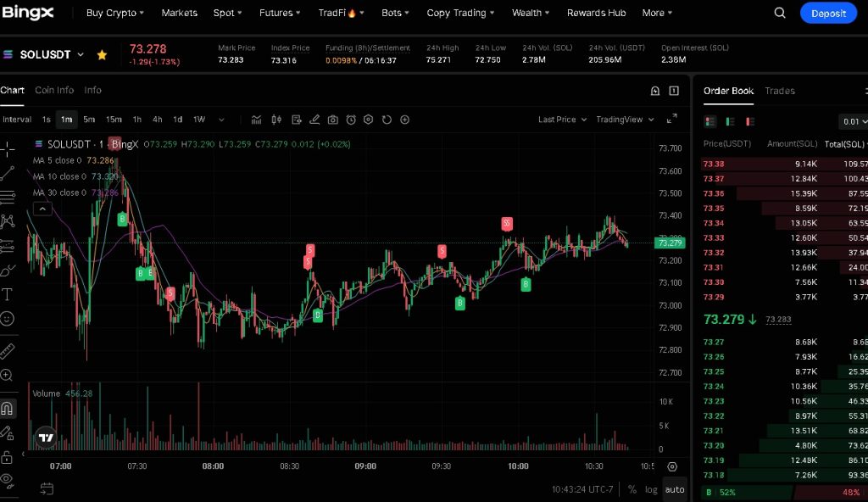This screenshot has height=502, width=868.
Task: Click the TradingView logo badge
Action: click(46, 438)
